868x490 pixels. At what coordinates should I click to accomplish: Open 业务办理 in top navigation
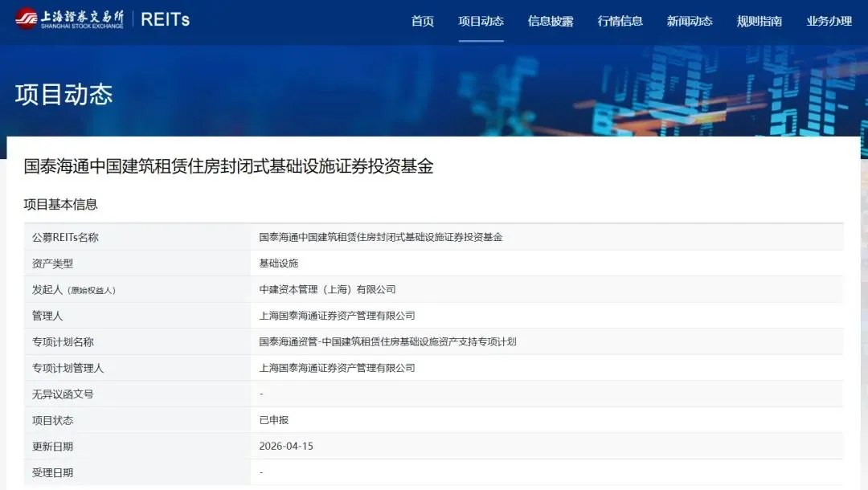pos(829,21)
